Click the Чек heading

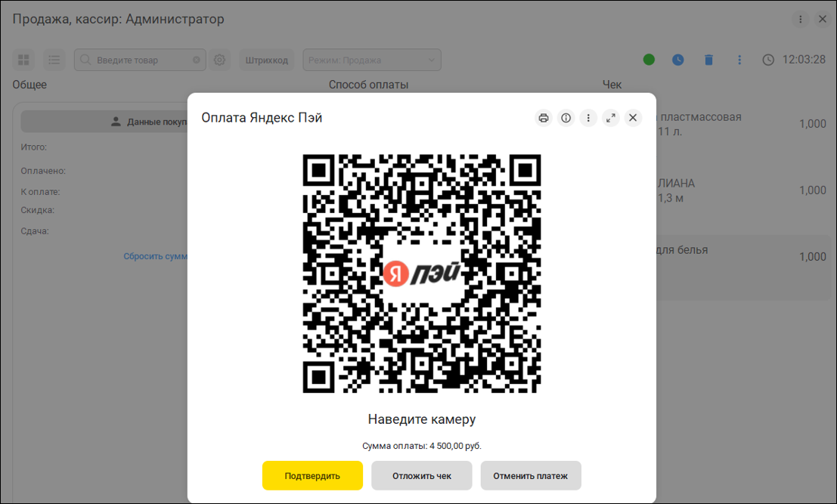pos(612,85)
